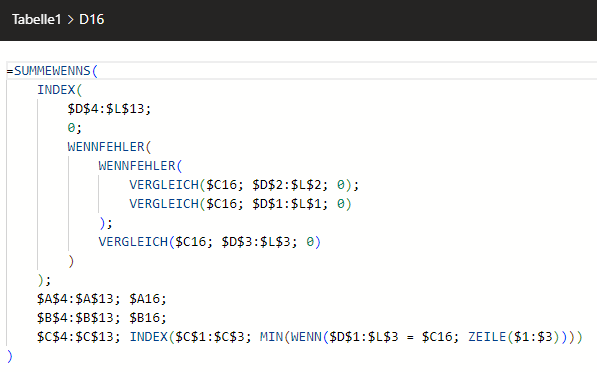
Task: Click the WENN function inside MIN
Action: 306,337
